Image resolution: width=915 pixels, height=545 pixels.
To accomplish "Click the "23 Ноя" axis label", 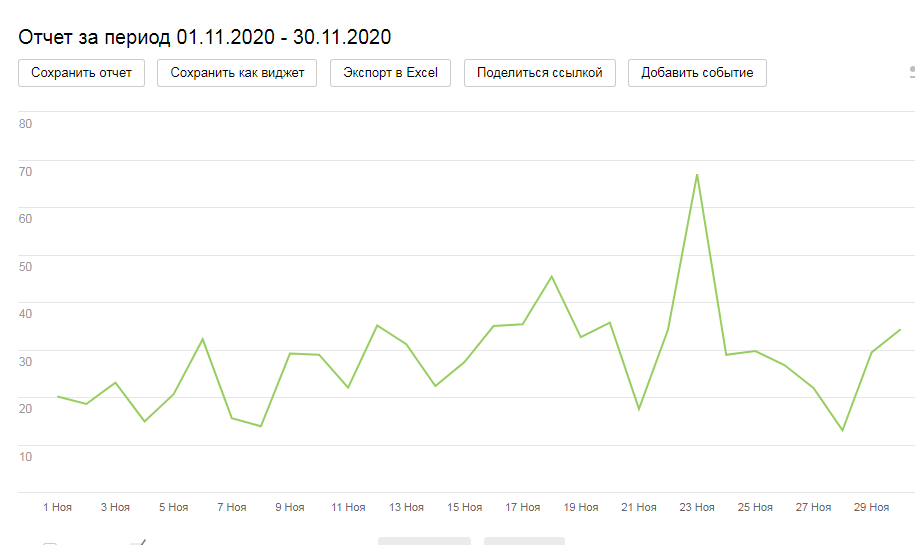I will [697, 508].
